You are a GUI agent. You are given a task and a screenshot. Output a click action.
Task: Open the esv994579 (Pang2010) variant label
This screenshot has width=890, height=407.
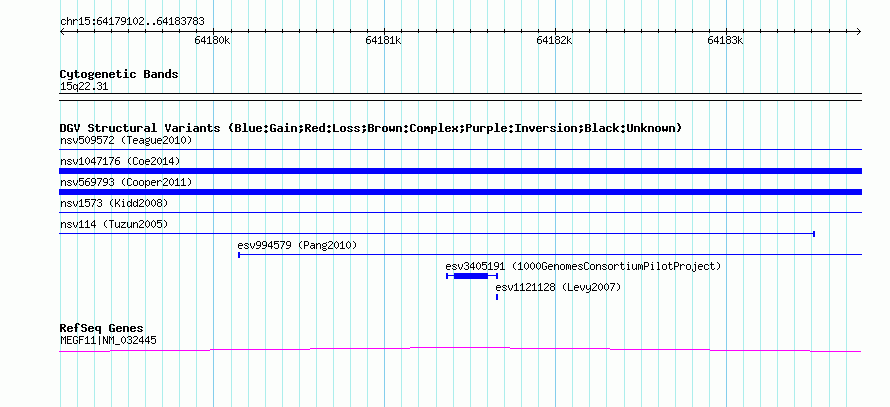click(x=297, y=245)
